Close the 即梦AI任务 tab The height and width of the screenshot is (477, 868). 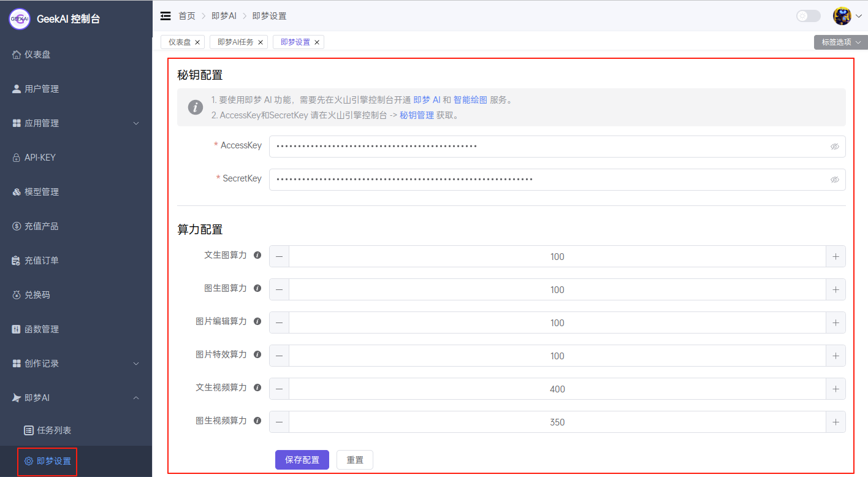(x=261, y=42)
